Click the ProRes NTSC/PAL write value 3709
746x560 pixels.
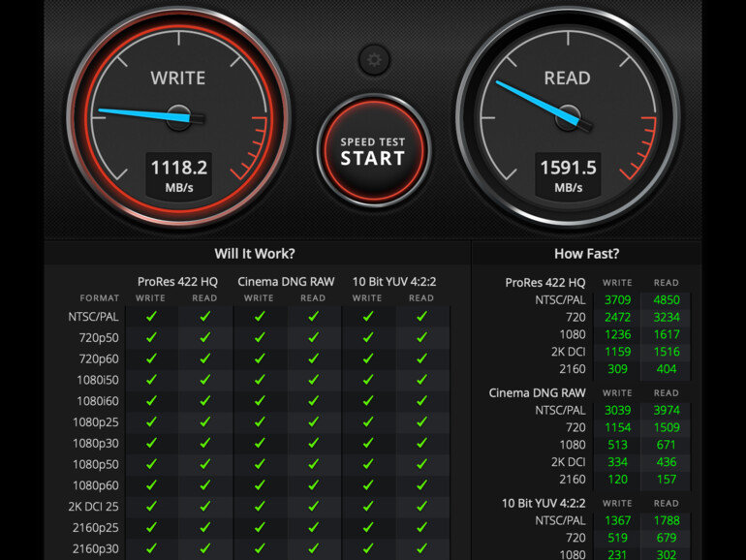[x=617, y=300]
